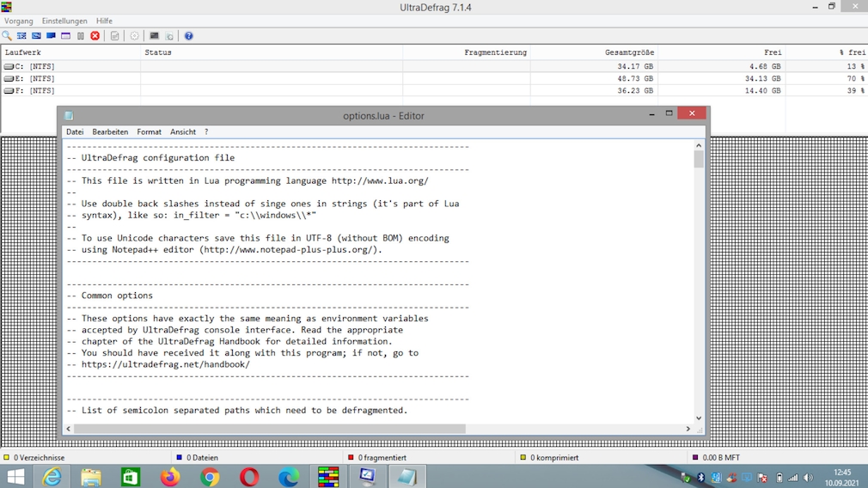Open Firefox from the taskbar
Screen dimensions: 868x488
[170, 477]
